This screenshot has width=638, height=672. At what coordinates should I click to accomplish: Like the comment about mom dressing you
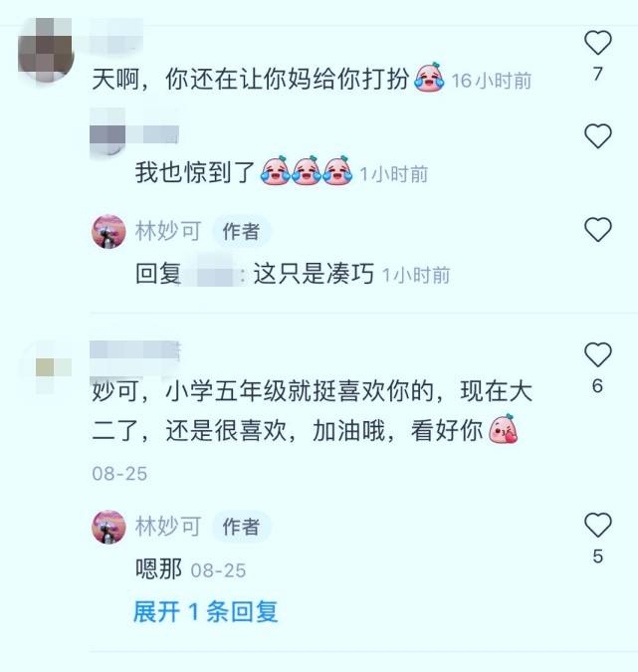click(598, 43)
